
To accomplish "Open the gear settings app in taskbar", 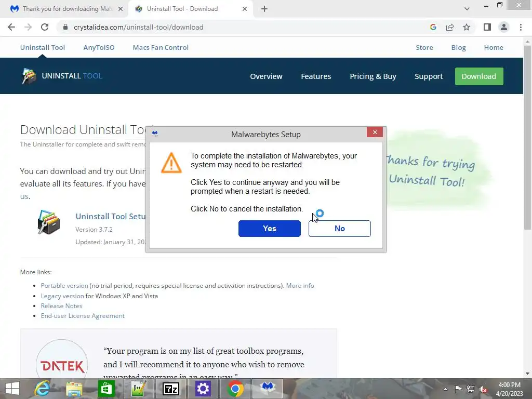I will click(203, 389).
